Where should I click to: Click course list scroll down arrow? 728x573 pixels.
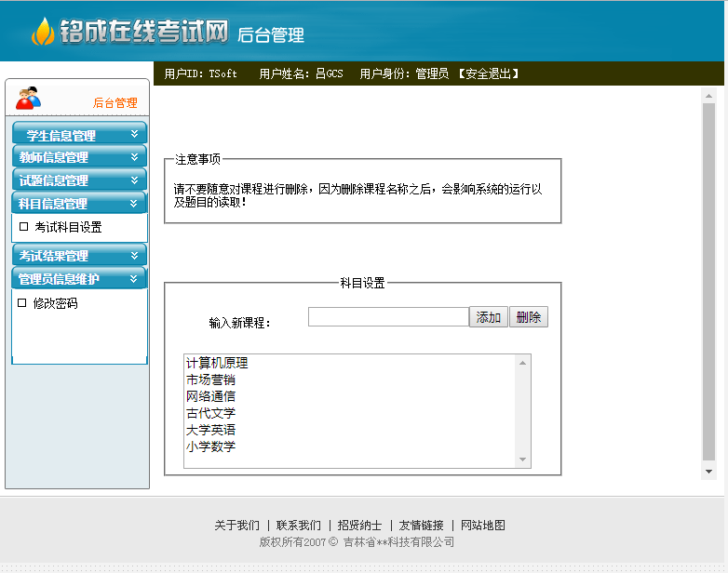[523, 460]
